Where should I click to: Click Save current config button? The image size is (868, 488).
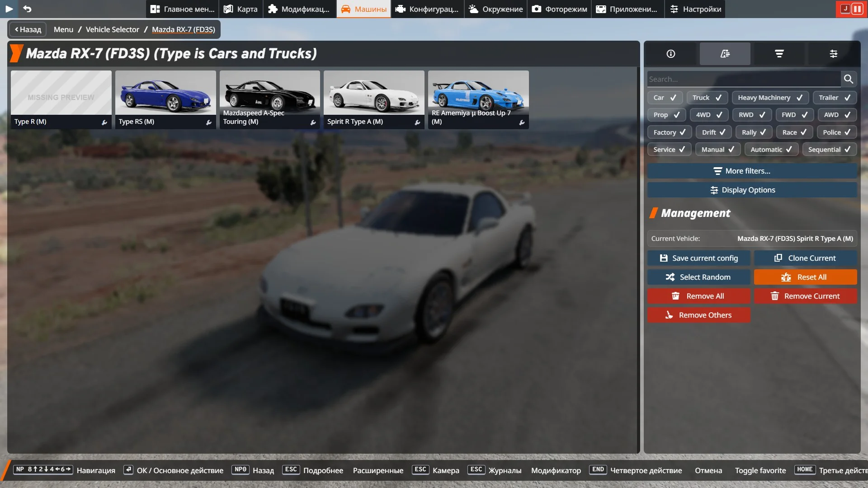(699, 258)
